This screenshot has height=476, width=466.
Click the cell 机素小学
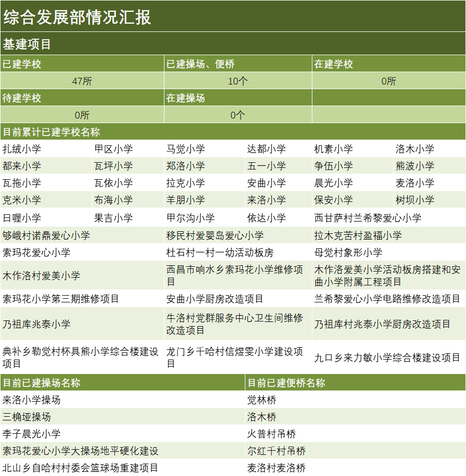pos(353,148)
